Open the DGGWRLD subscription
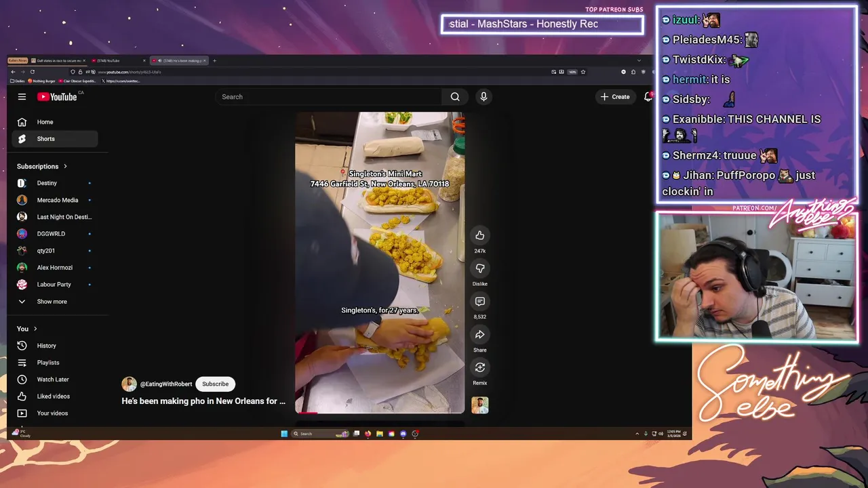Image resolution: width=868 pixels, height=488 pixels. pos(55,234)
